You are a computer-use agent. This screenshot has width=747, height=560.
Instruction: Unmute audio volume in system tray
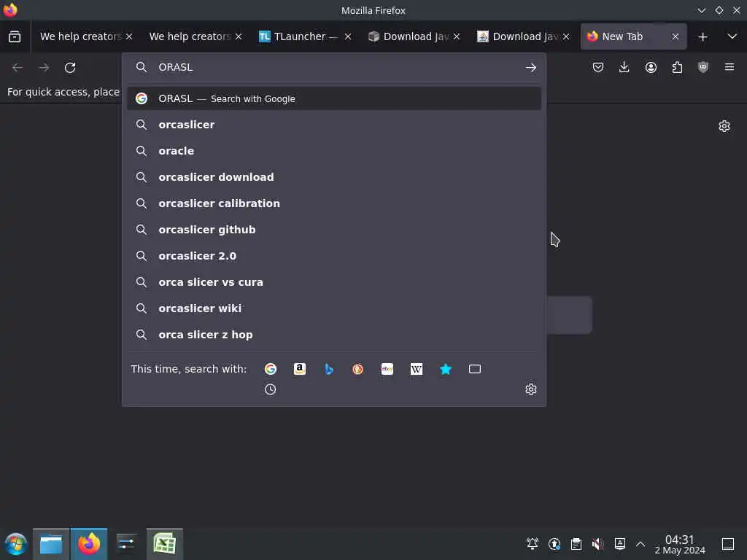tap(598, 544)
